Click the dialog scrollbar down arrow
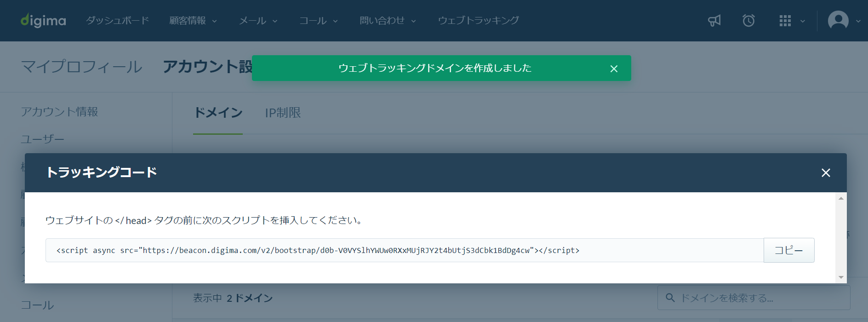 pos(841,277)
